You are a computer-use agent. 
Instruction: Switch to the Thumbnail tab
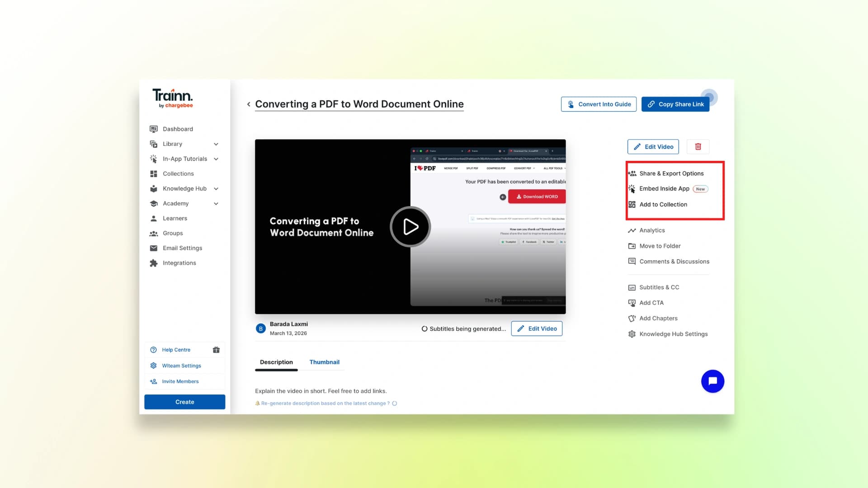click(x=324, y=362)
